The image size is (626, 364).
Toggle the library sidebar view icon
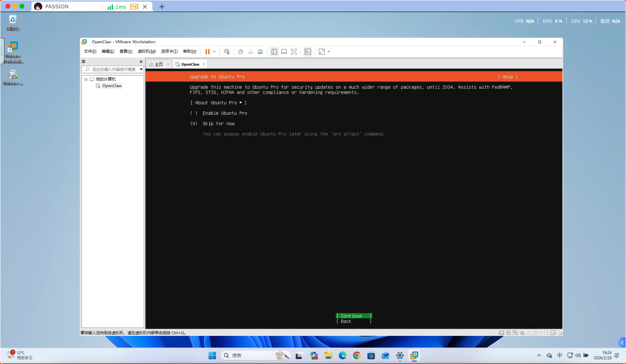pos(274,52)
